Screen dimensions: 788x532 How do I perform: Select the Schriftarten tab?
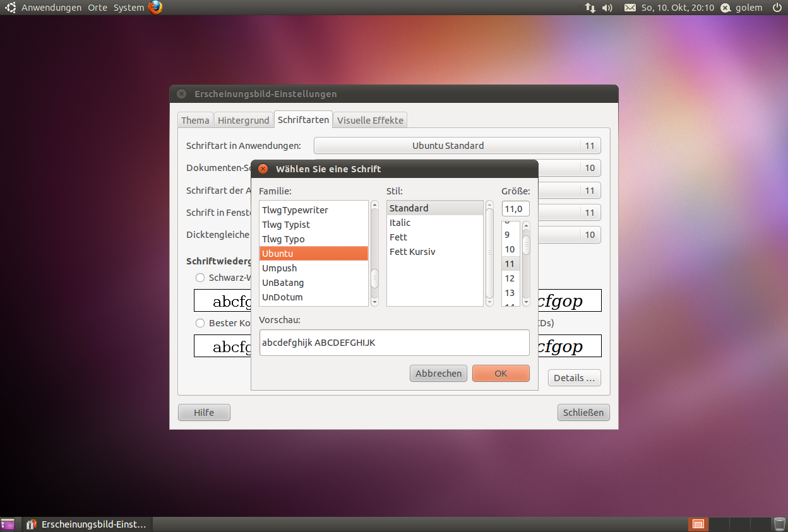303,119
